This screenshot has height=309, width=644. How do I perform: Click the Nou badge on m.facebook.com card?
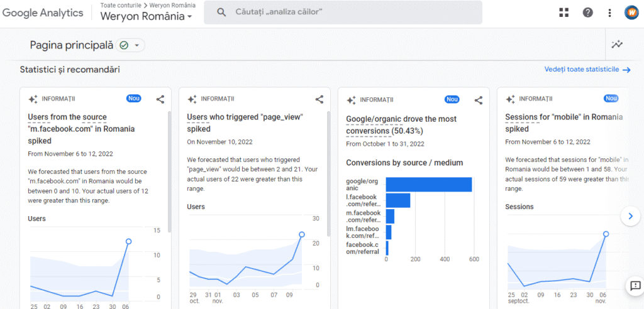pyautogui.click(x=133, y=99)
